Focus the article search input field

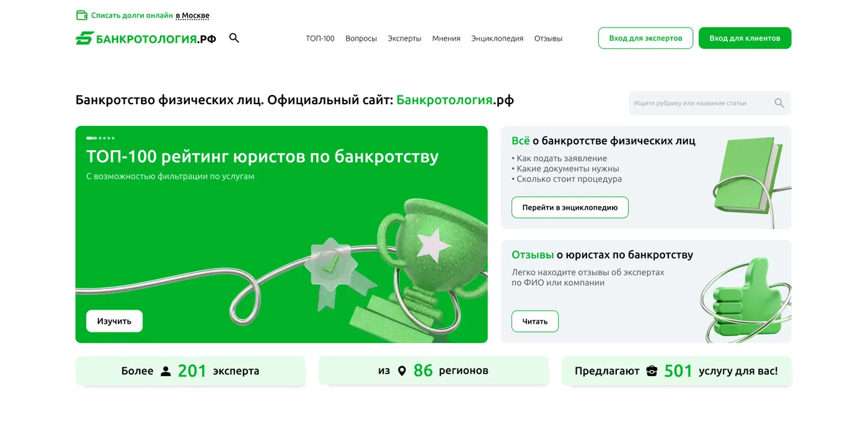click(x=710, y=103)
